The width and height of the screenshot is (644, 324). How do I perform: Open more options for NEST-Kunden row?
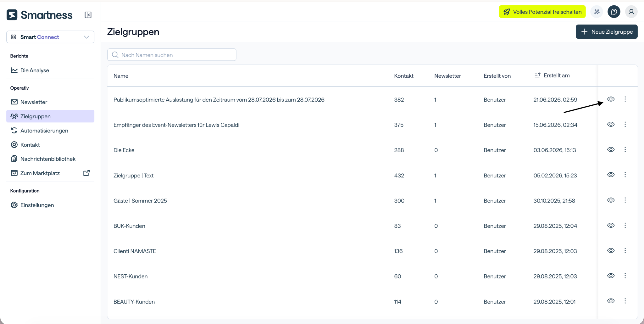pyautogui.click(x=625, y=276)
